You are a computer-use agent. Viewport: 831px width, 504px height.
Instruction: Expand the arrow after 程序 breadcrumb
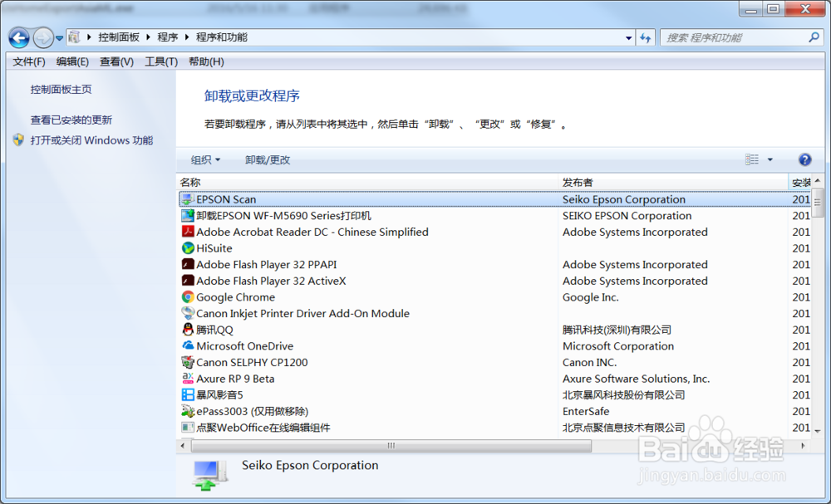(x=187, y=37)
